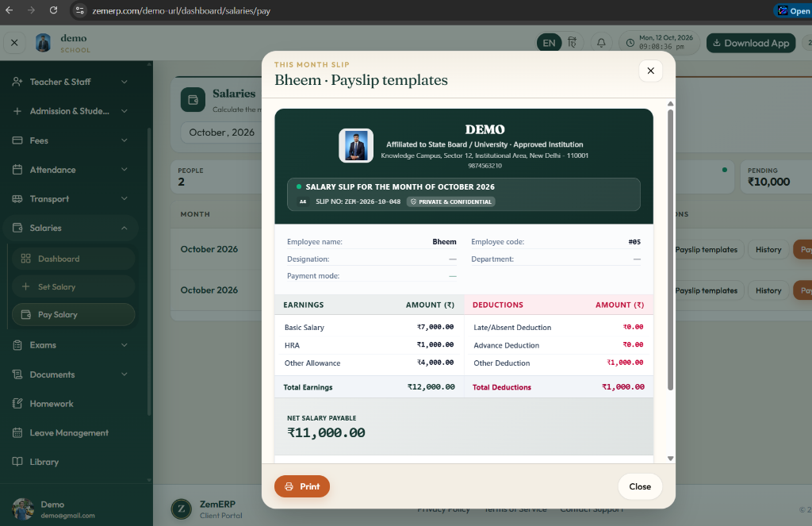Viewport: 812px width, 526px height.
Task: Expand Admission & Students chevron
Action: pyautogui.click(x=124, y=111)
